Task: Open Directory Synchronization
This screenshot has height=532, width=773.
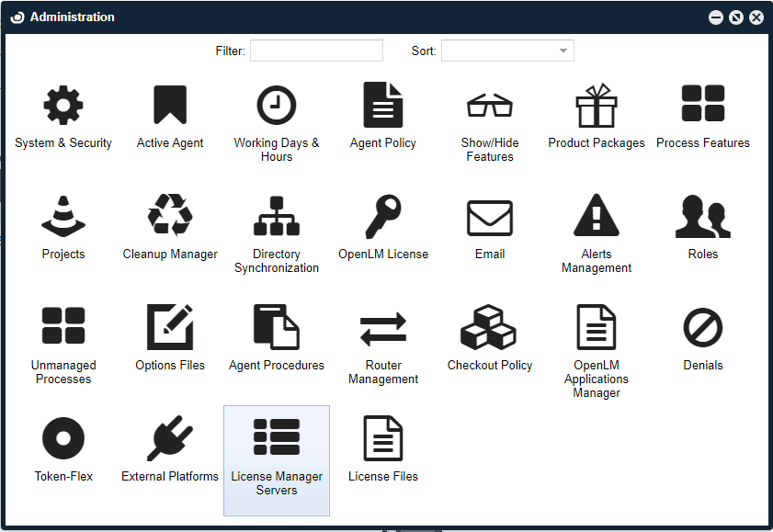Action: click(x=276, y=215)
